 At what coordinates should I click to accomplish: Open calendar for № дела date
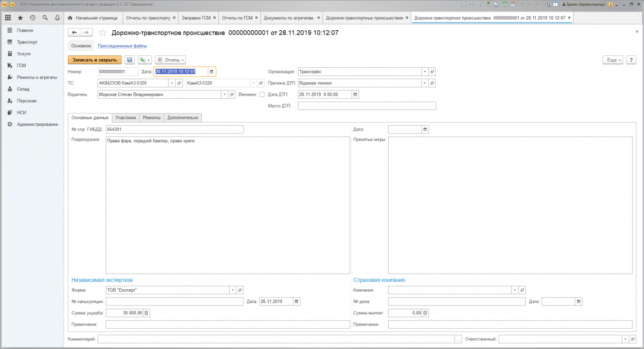click(579, 302)
